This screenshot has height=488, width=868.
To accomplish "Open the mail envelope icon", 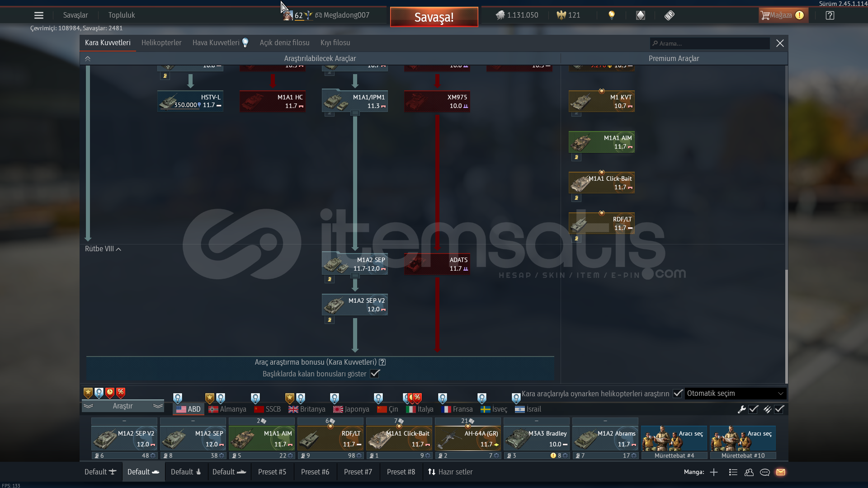I will pyautogui.click(x=781, y=472).
